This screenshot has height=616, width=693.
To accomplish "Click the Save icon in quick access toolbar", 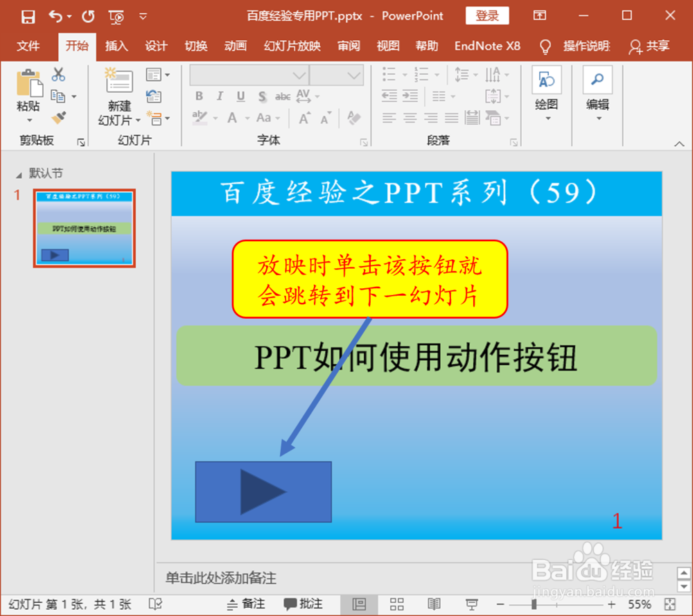I will (28, 17).
